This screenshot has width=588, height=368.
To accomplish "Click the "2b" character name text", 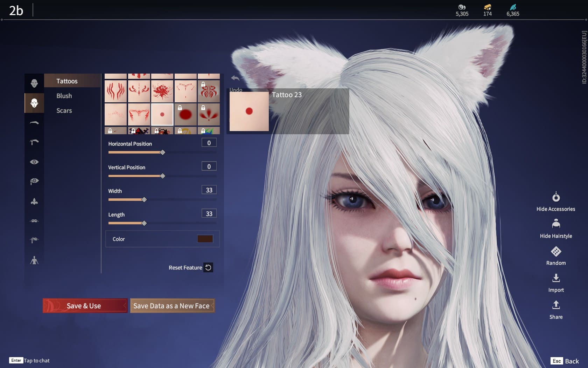I will [16, 11].
